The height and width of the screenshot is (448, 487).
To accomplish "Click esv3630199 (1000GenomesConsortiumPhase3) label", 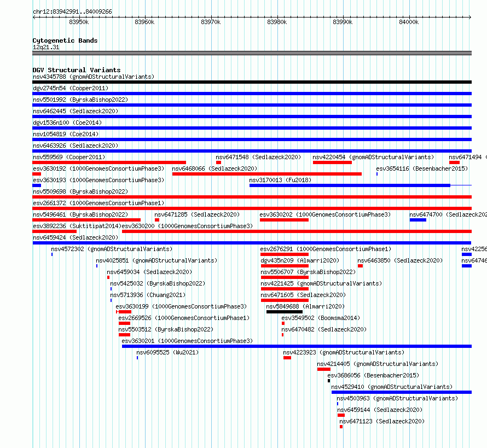I will point(181,306).
